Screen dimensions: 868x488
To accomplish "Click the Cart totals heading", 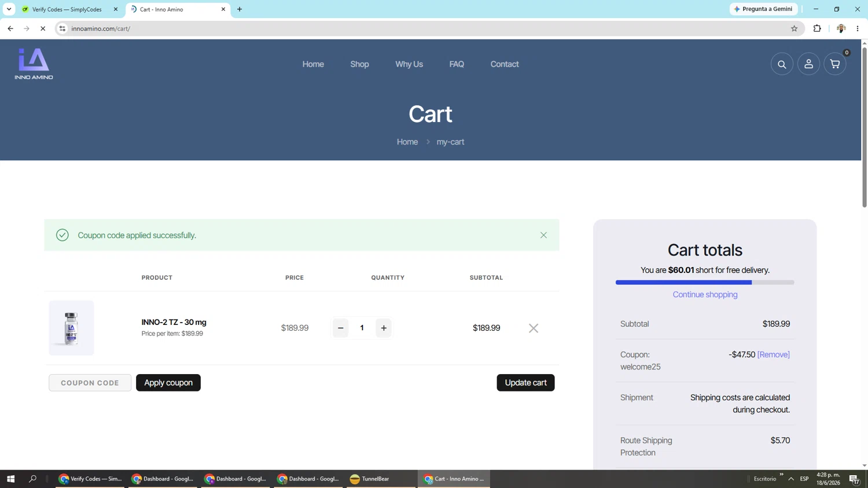I will [705, 250].
